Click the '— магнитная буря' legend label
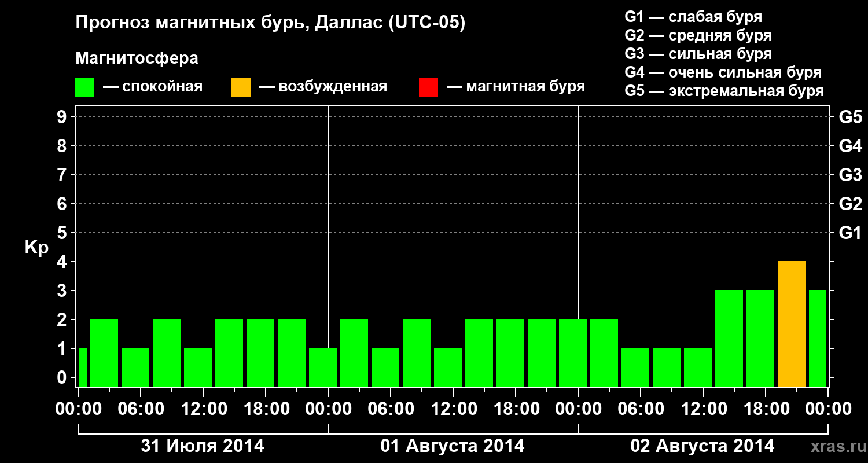 (x=516, y=87)
